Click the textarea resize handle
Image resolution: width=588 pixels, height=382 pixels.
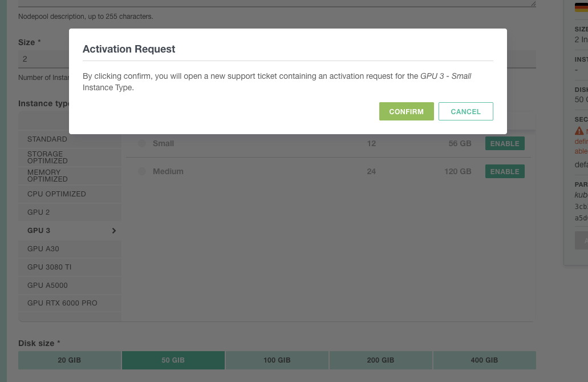point(533,3)
